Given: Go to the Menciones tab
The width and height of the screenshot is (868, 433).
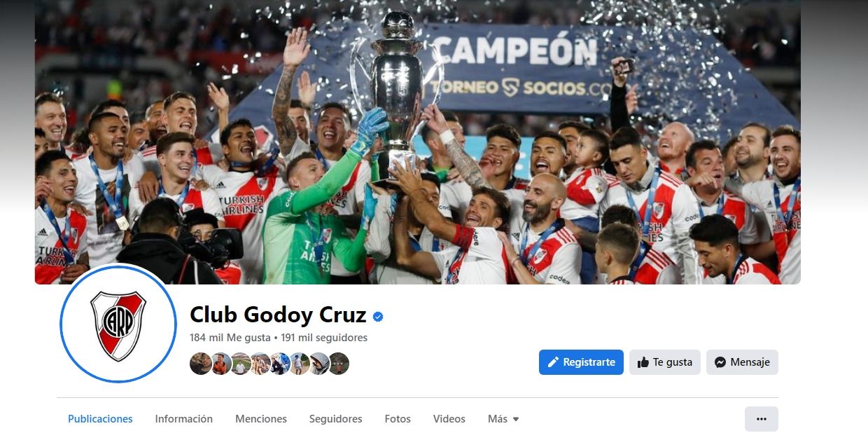Looking at the screenshot, I should click(261, 419).
